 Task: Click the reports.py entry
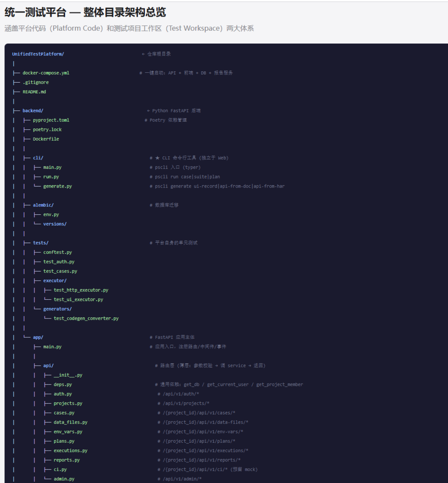67,460
